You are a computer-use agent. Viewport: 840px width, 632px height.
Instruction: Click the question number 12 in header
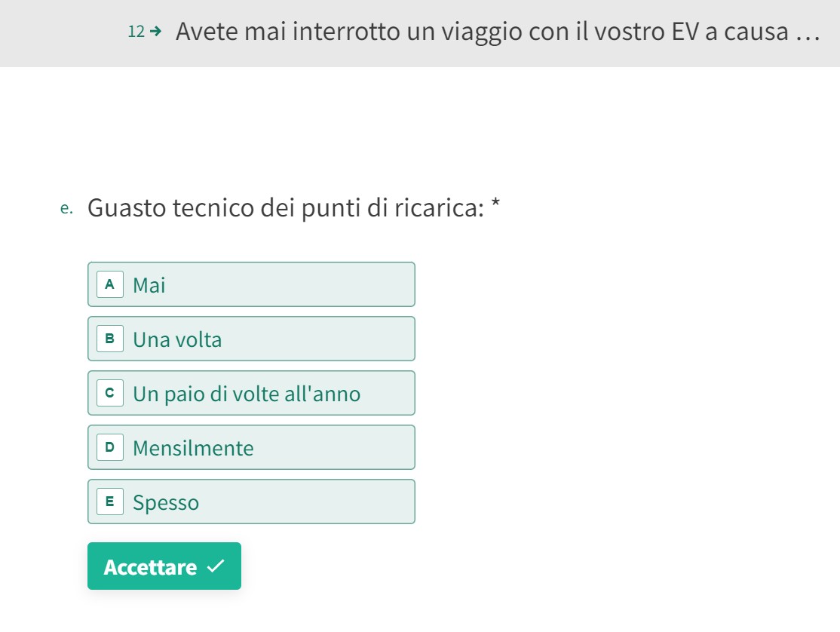pos(136,32)
